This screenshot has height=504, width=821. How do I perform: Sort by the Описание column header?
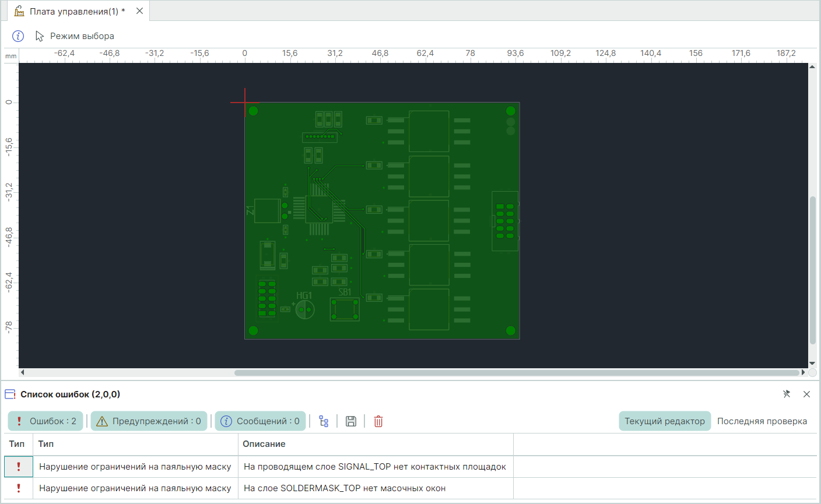click(264, 444)
